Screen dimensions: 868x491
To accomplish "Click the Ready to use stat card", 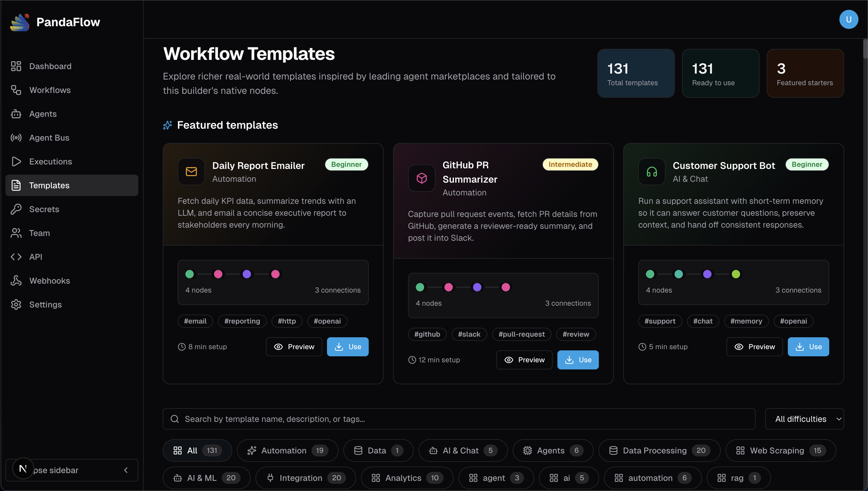I will (x=720, y=73).
